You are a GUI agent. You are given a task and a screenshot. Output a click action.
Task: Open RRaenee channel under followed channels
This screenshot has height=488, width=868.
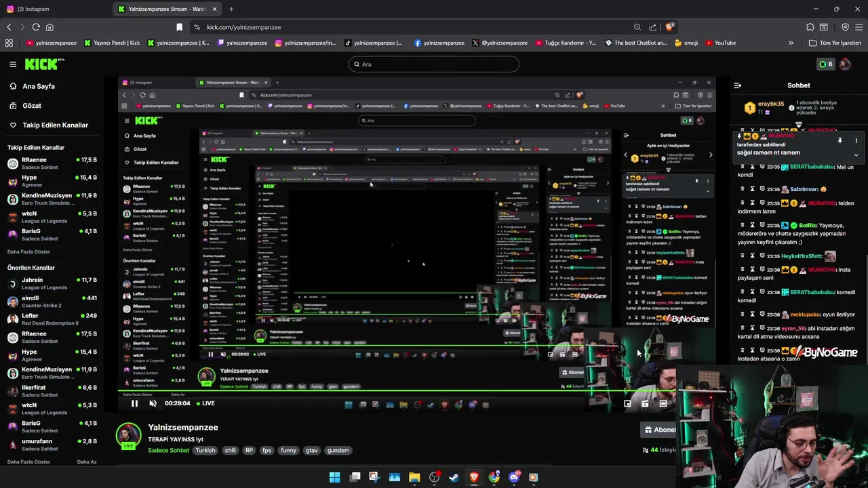(52, 163)
